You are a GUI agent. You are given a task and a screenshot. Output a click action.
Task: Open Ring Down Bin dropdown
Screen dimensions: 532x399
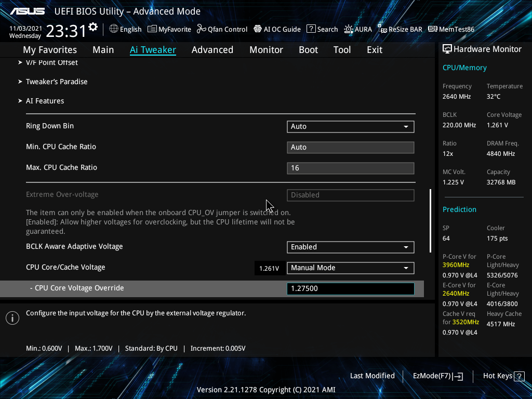point(351,127)
